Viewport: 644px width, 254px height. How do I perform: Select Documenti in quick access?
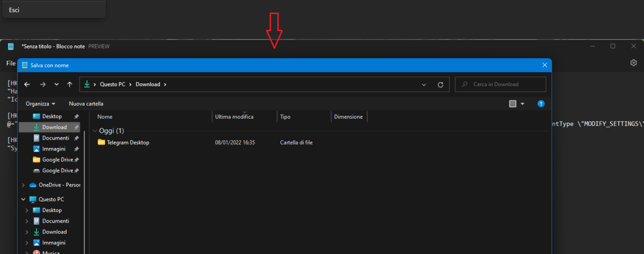click(55, 138)
